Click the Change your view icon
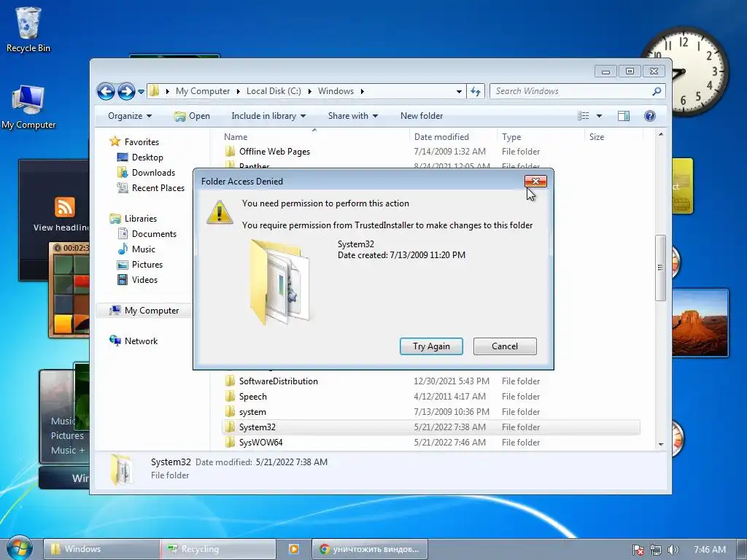The width and height of the screenshot is (747, 560). pyautogui.click(x=584, y=116)
